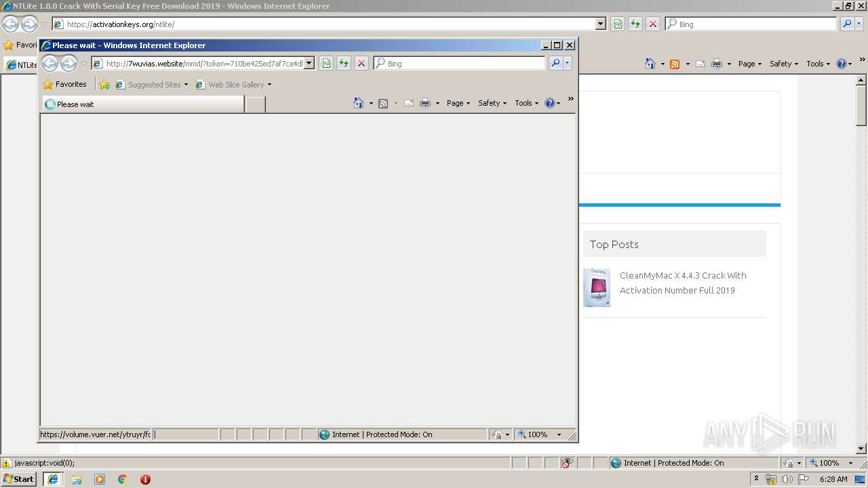Open Safety menu in popup window
Image resolution: width=868 pixels, height=488 pixels.
point(492,103)
